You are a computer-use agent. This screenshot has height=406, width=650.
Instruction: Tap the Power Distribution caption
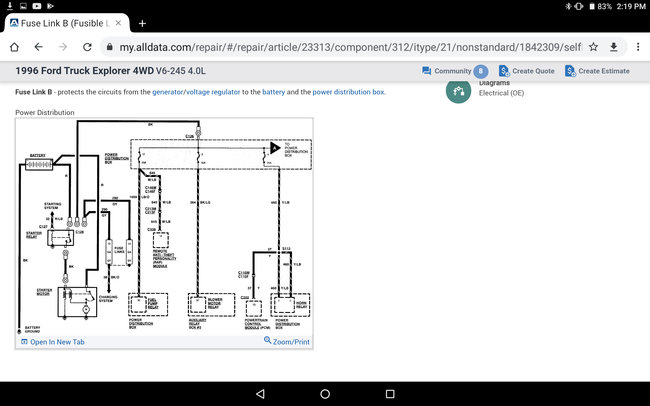tap(45, 112)
